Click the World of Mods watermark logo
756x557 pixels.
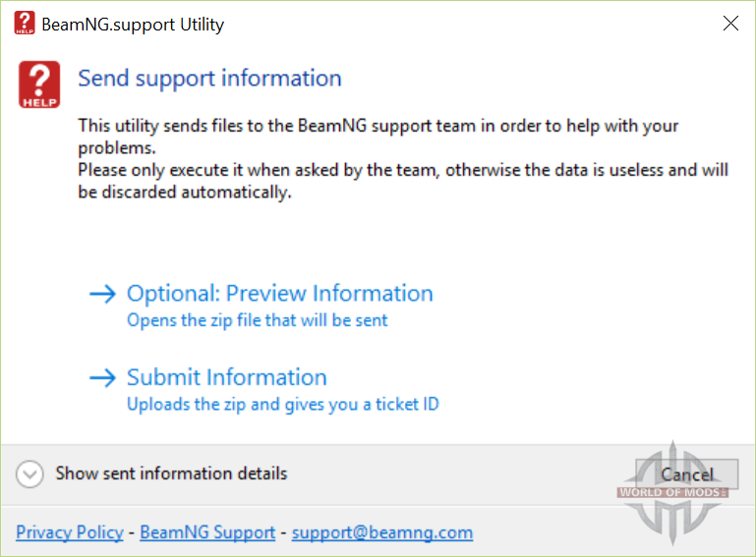(x=672, y=492)
